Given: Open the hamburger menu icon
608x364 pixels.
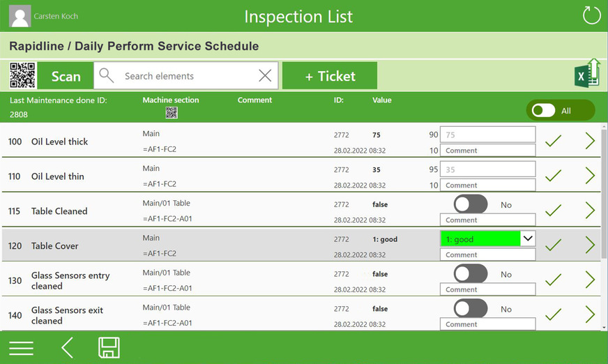Looking at the screenshot, I should point(21,348).
